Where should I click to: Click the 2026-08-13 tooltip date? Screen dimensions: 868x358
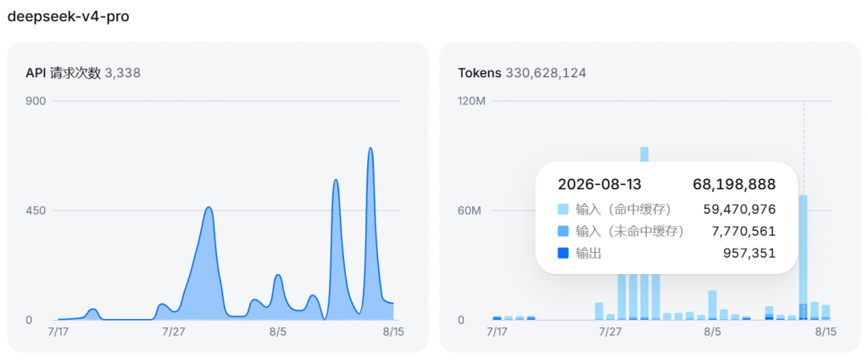(599, 185)
